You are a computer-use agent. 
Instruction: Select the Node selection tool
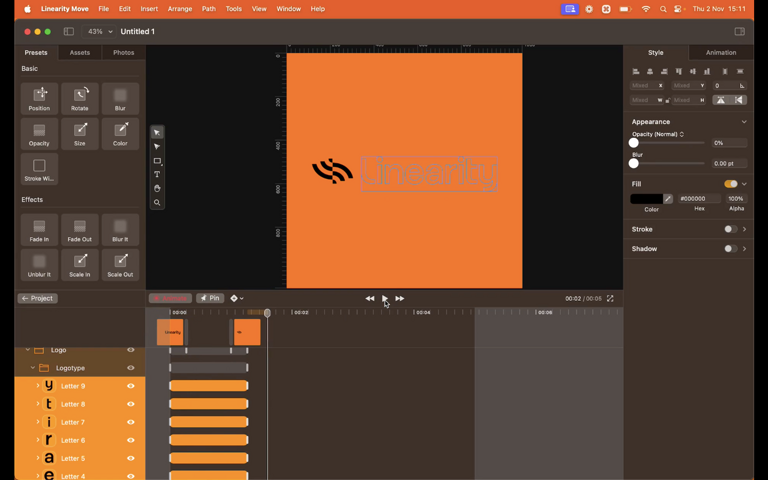[157, 146]
